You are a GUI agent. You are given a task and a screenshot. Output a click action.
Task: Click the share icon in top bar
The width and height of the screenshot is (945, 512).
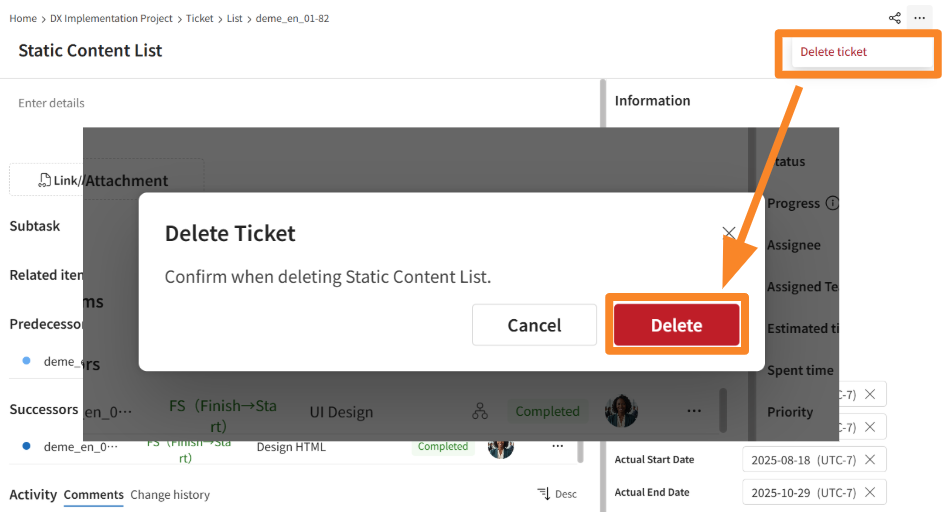pyautogui.click(x=894, y=18)
